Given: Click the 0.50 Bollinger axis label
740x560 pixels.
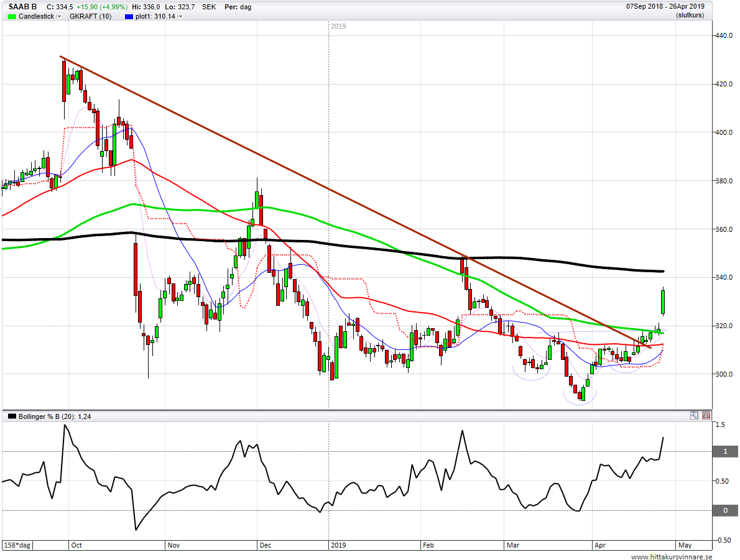Looking at the screenshot, I should click(x=722, y=481).
